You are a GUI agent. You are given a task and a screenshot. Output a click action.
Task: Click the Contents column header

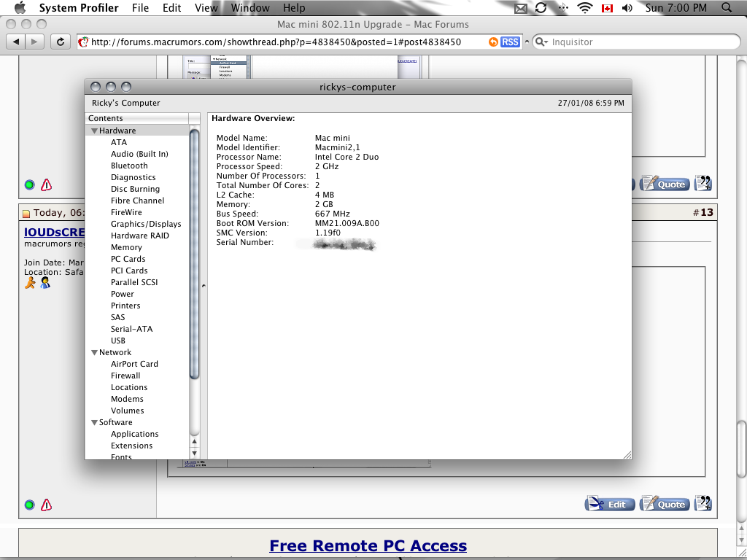click(x=137, y=118)
